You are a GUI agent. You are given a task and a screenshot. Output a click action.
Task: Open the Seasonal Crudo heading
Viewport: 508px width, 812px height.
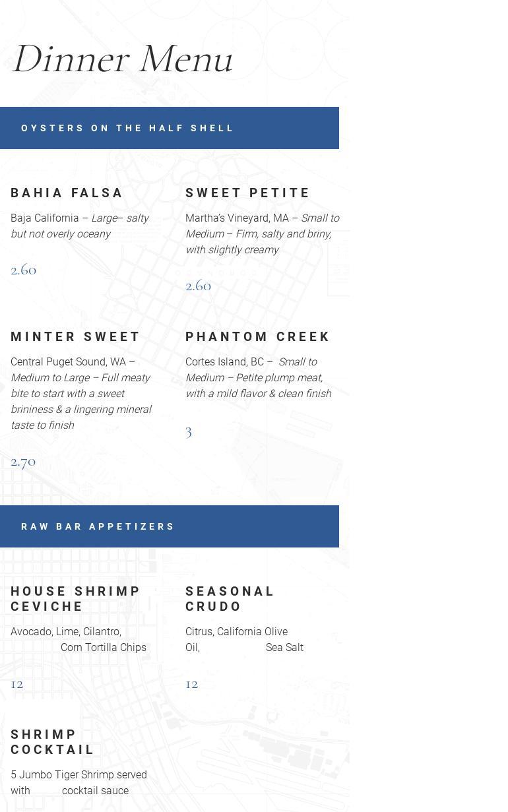tap(230, 598)
